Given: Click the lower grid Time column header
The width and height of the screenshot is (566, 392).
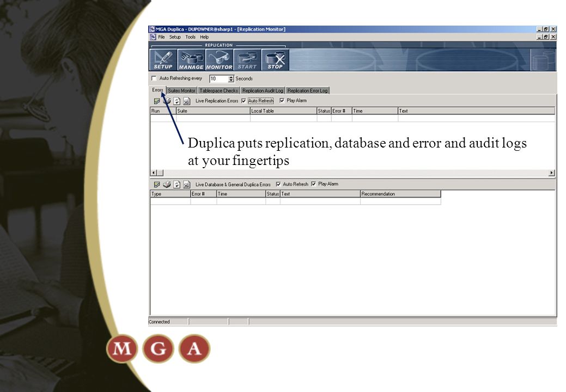Looking at the screenshot, I should tap(241, 194).
